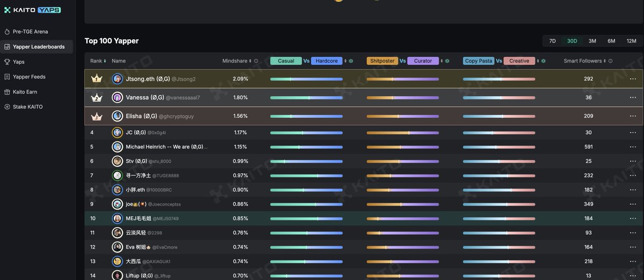Click Smart Followers value 591
The image size is (644, 280).
(588, 146)
